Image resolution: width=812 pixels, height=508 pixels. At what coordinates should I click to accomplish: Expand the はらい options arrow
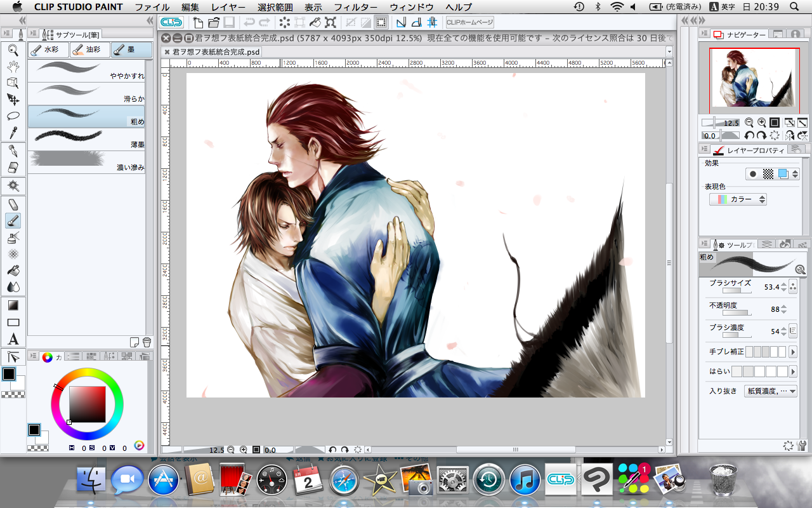[x=792, y=371]
